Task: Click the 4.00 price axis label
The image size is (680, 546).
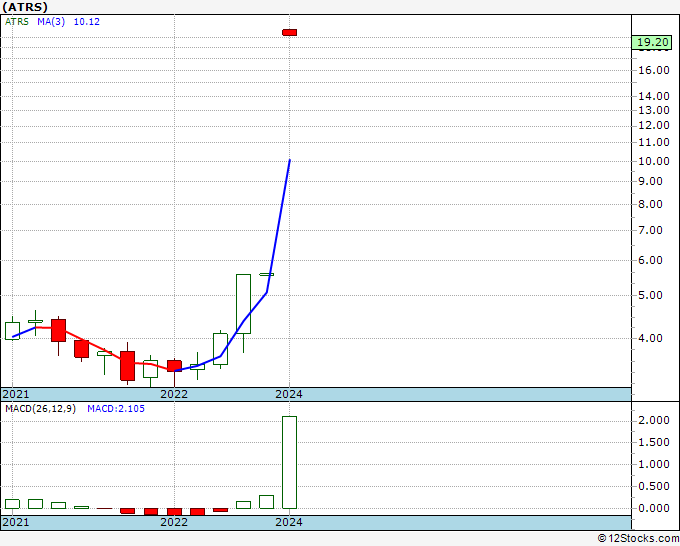Action: [x=651, y=338]
